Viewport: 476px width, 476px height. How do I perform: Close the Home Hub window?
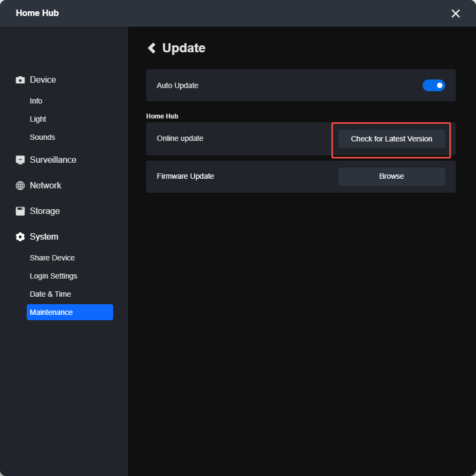pos(455,13)
